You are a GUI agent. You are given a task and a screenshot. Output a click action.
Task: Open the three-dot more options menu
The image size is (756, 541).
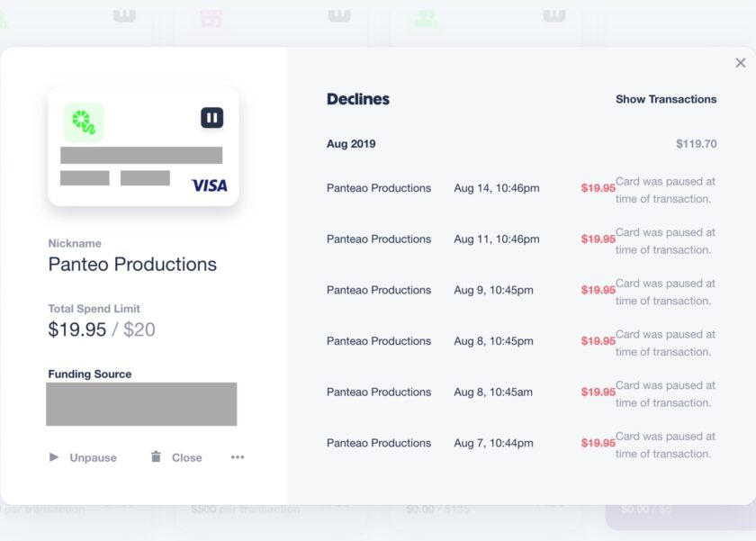pyautogui.click(x=238, y=457)
